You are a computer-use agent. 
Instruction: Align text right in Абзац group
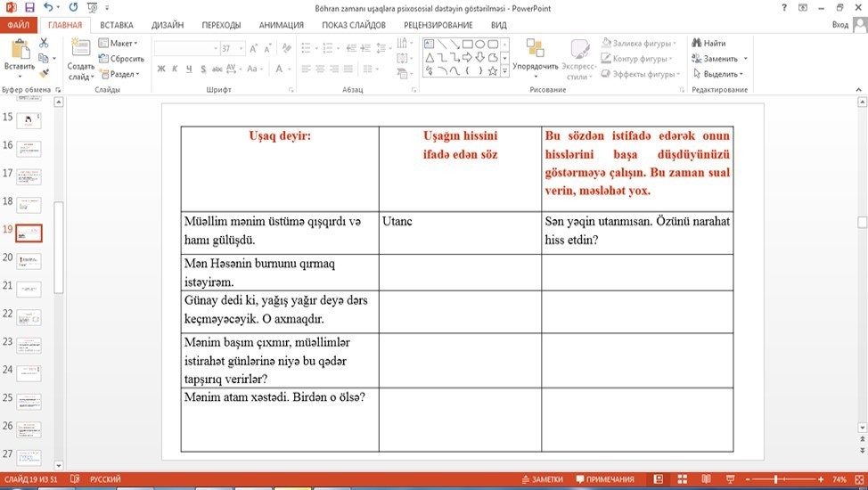(x=334, y=69)
